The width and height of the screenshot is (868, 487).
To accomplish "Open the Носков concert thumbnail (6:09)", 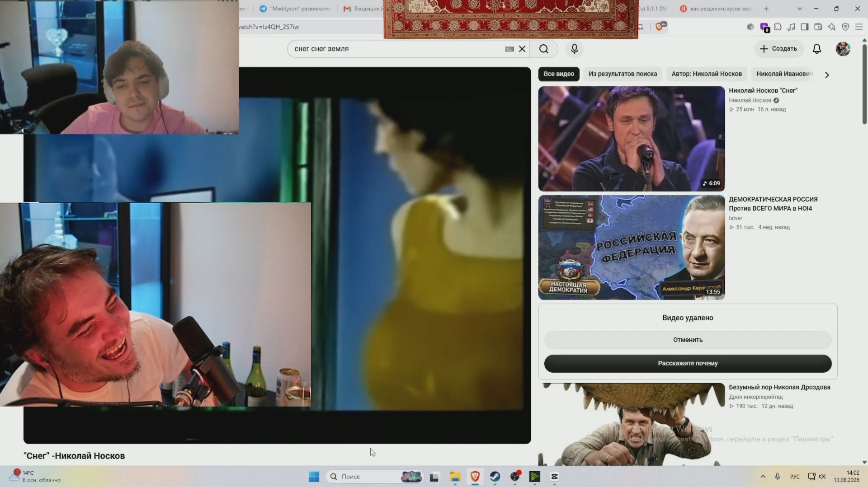I will click(632, 139).
